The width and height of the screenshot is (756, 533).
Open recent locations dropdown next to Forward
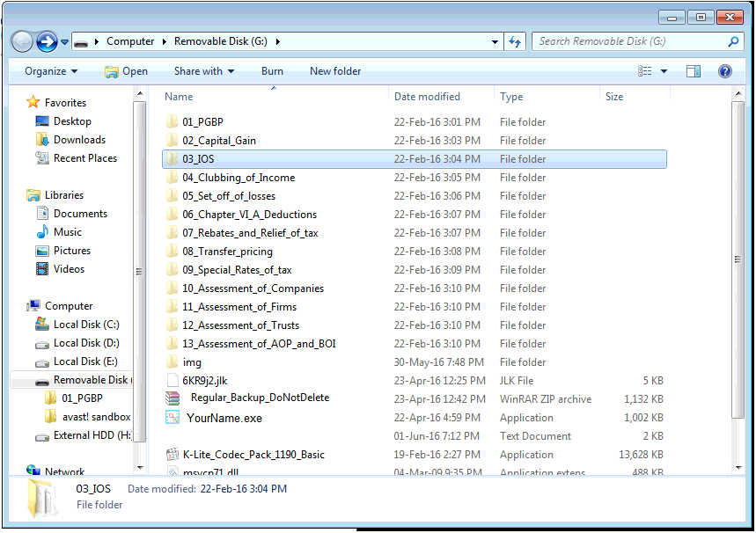coord(65,42)
